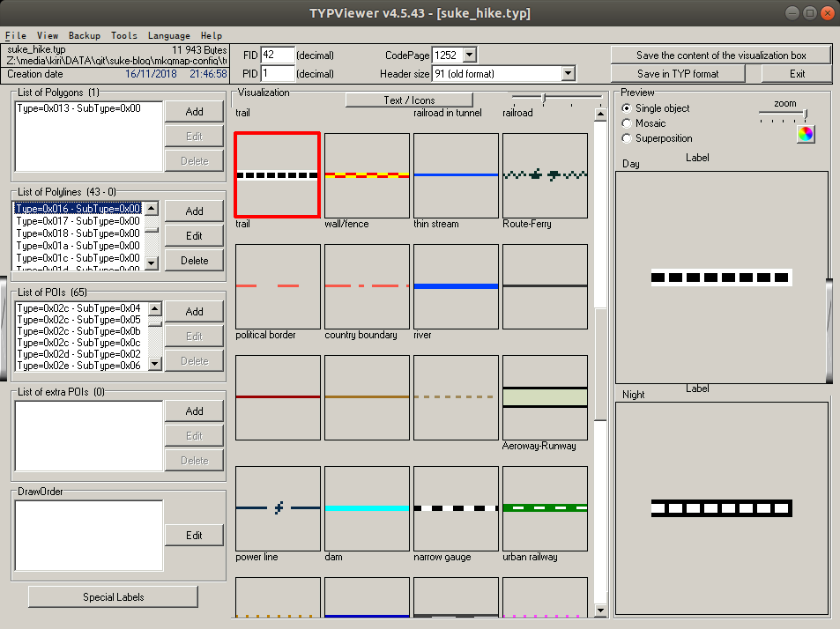The width and height of the screenshot is (840, 629).
Task: Select the wall/fence line style tile
Action: click(x=367, y=174)
